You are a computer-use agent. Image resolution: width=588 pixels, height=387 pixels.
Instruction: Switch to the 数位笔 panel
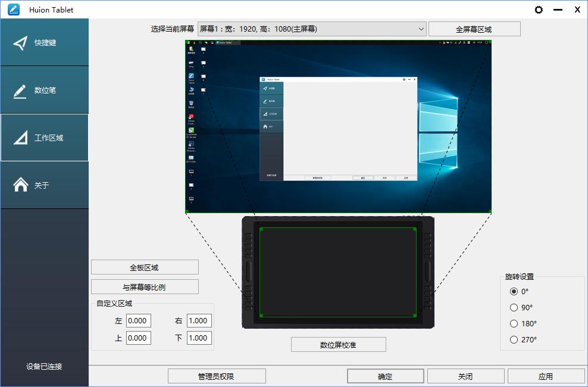[45, 89]
